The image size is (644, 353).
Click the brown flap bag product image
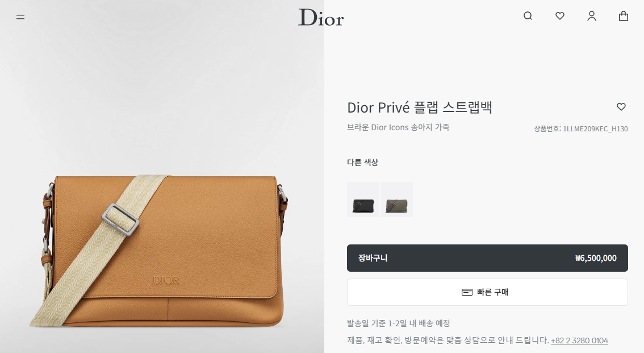(160, 251)
